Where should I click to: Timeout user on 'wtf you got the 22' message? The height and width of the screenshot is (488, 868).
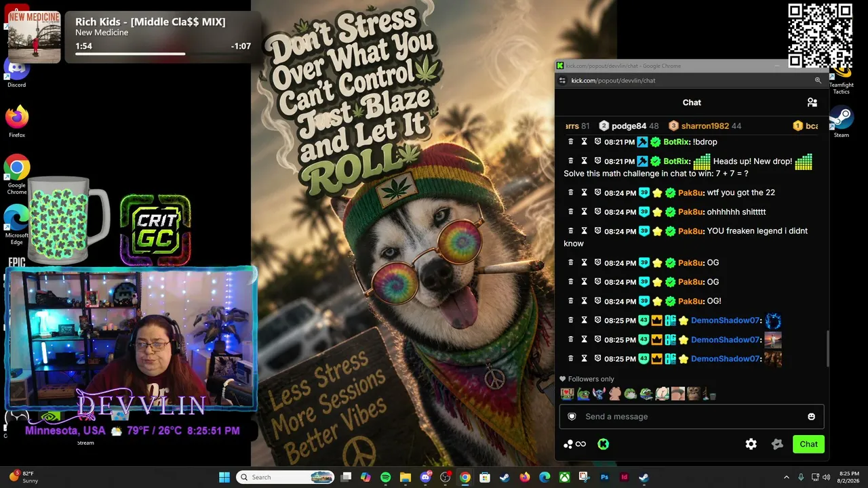[584, 192]
